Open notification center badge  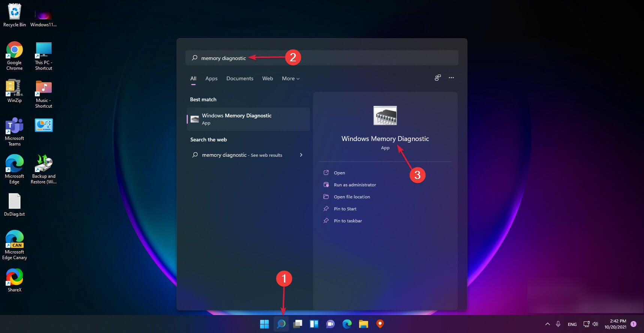[x=634, y=324]
